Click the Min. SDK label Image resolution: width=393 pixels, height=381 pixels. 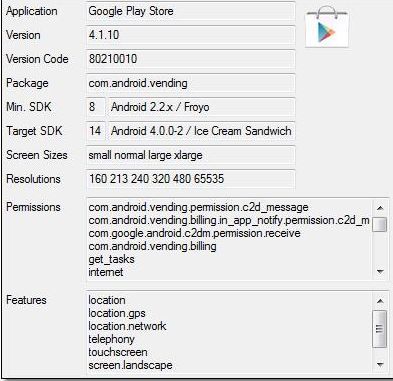[29, 107]
